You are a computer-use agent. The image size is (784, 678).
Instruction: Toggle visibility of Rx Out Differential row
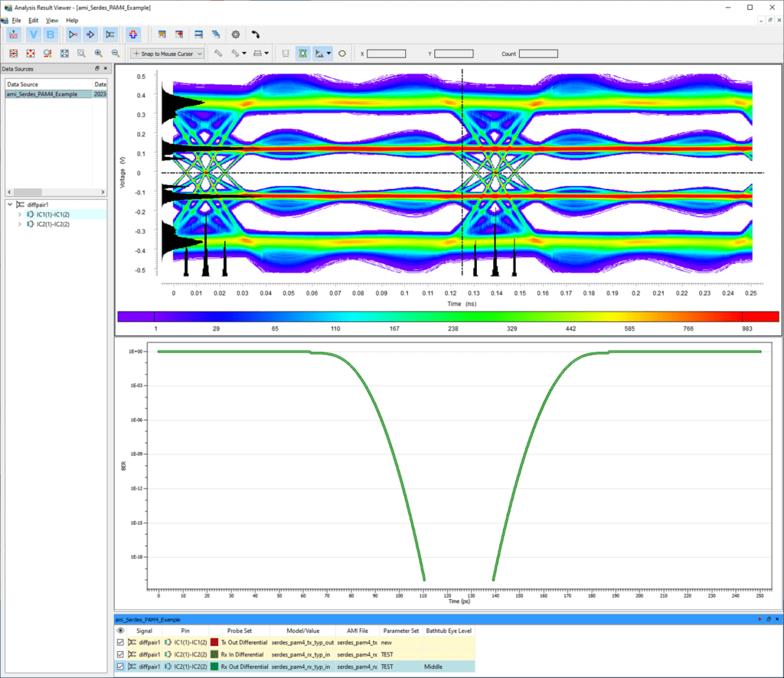click(x=119, y=667)
